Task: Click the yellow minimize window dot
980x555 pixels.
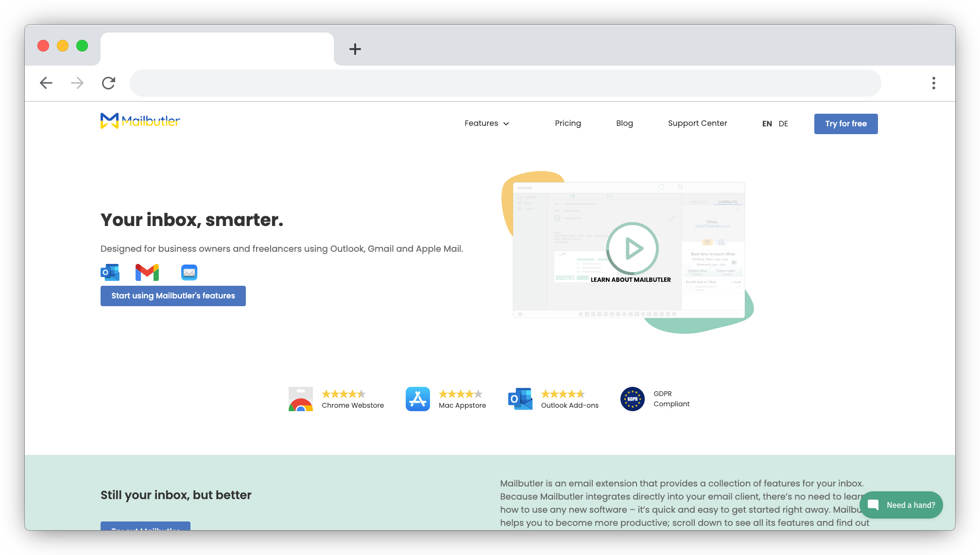Action: [x=63, y=46]
